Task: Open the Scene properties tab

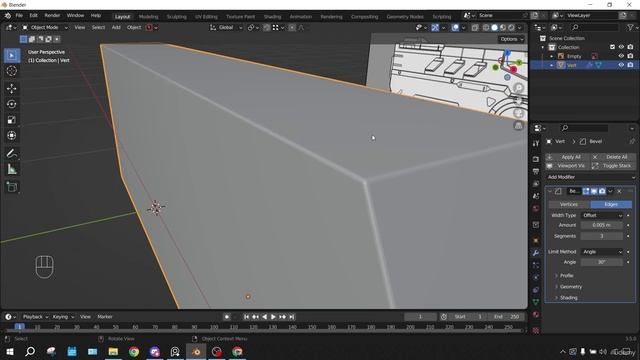Action: [x=536, y=196]
